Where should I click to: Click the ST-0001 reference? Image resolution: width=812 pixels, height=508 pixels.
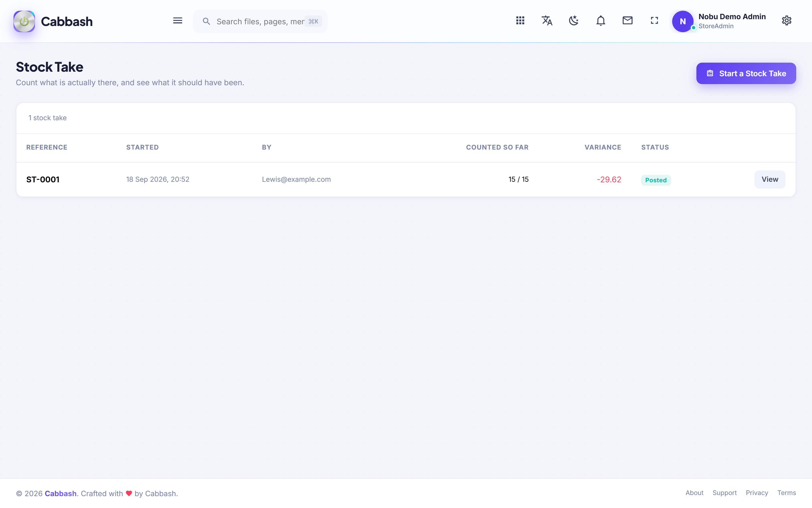(43, 180)
